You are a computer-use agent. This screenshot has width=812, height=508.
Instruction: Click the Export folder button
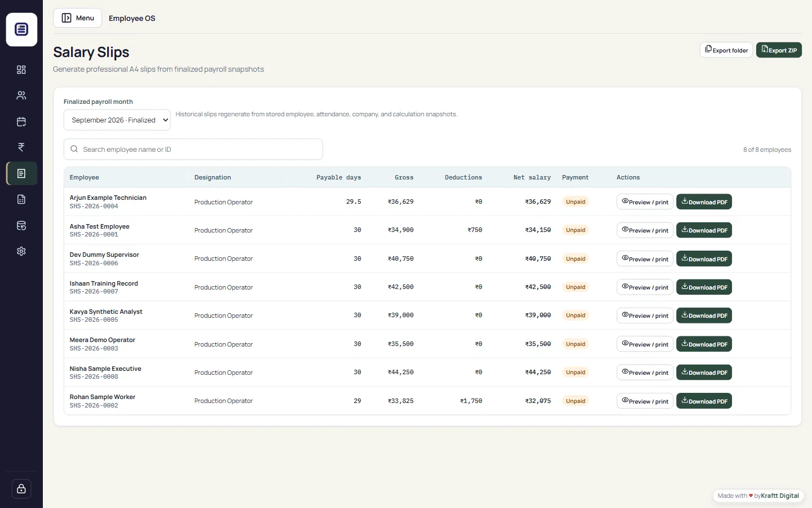tap(726, 50)
